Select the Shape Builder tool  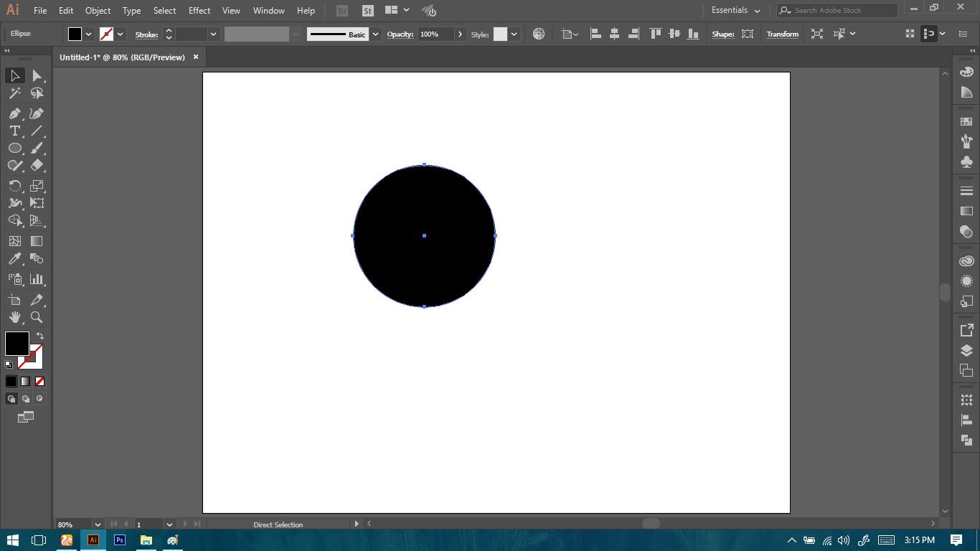coord(14,221)
